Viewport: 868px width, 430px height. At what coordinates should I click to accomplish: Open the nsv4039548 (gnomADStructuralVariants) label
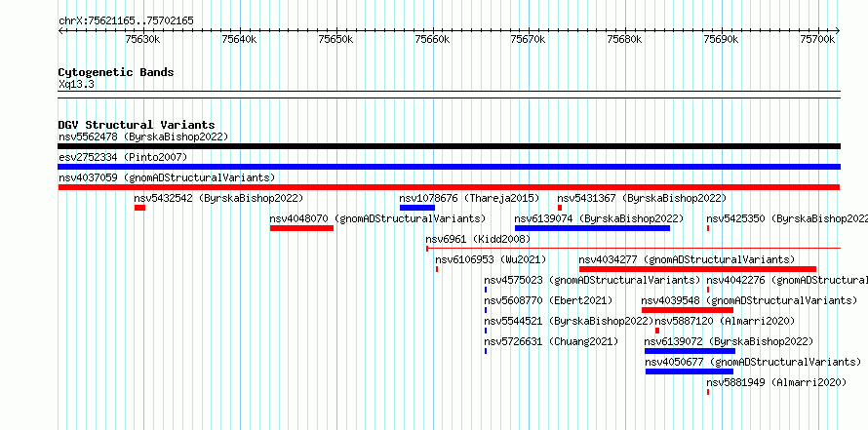[750, 300]
